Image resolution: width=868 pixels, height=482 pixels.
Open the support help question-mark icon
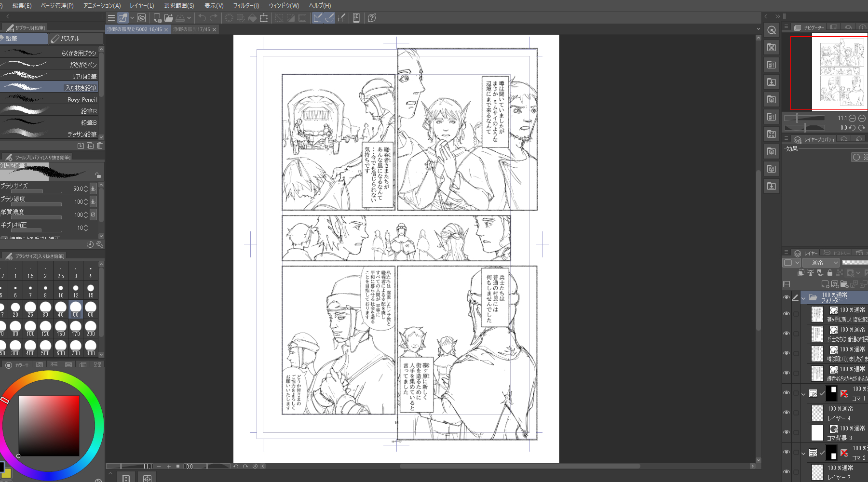pos(372,18)
